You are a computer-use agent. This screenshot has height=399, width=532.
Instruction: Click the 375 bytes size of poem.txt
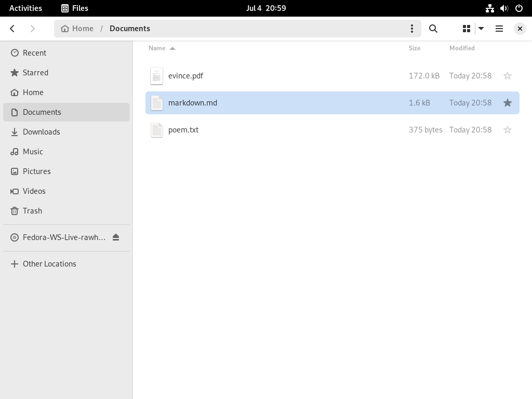(x=425, y=130)
